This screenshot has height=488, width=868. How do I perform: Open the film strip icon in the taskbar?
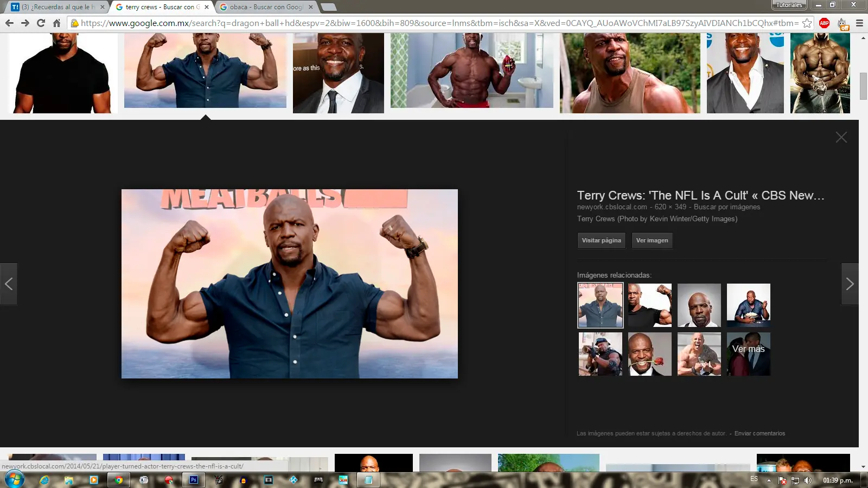point(269,480)
